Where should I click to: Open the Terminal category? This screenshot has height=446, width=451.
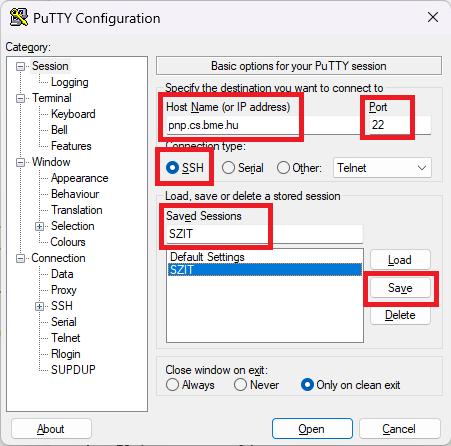coord(52,98)
